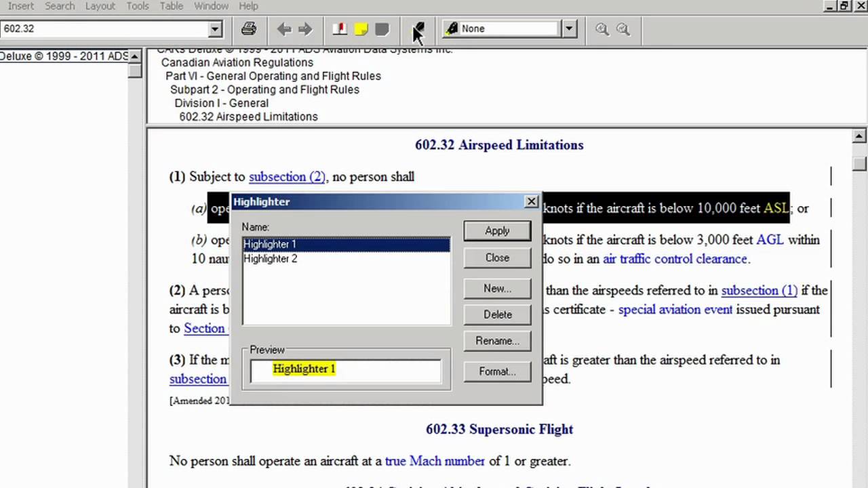
Task: Follow the AGL link
Action: click(770, 239)
